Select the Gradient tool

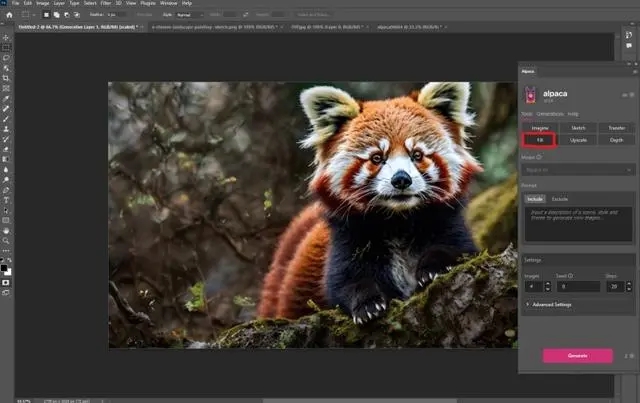(6, 159)
